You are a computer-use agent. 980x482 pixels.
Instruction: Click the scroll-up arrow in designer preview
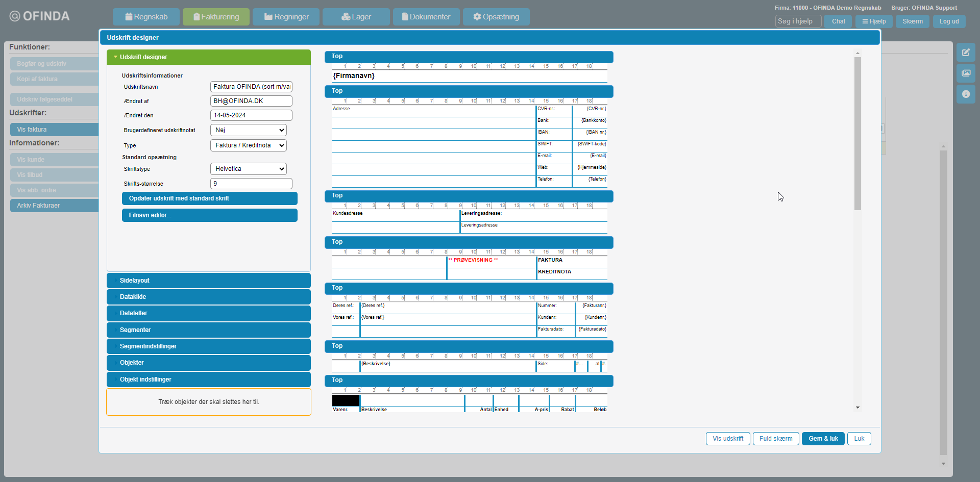coord(857,53)
